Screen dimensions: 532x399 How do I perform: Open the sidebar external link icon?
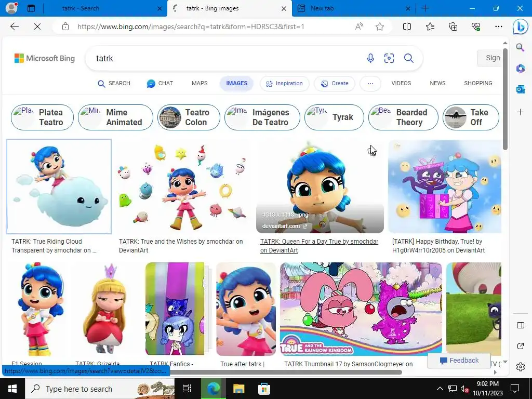pos(520,346)
